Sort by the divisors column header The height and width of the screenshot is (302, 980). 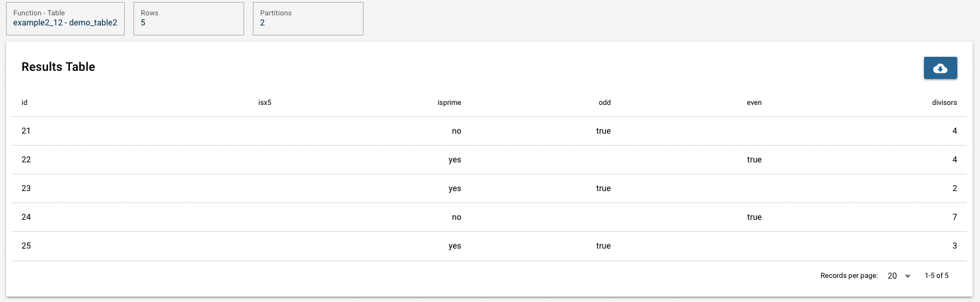[x=944, y=103]
